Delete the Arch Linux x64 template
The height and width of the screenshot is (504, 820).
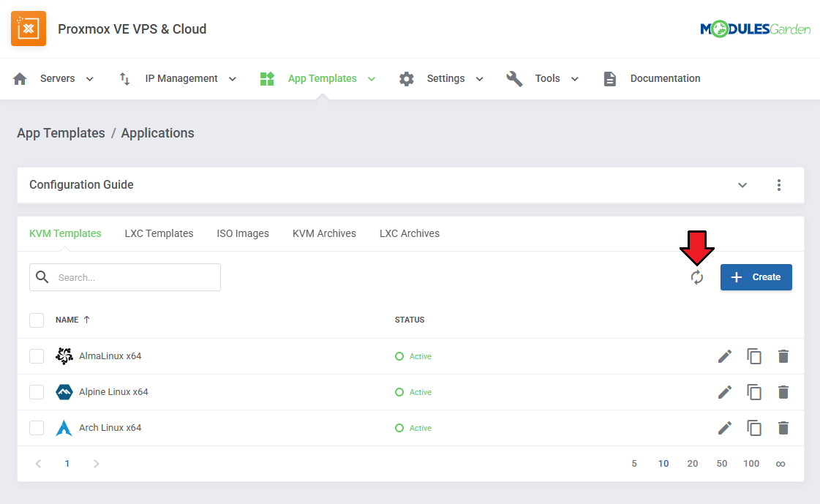click(x=783, y=428)
